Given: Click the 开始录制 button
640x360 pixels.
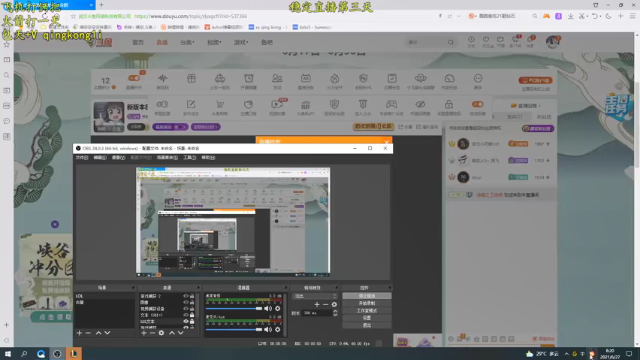Looking at the screenshot, I should click(367, 303).
